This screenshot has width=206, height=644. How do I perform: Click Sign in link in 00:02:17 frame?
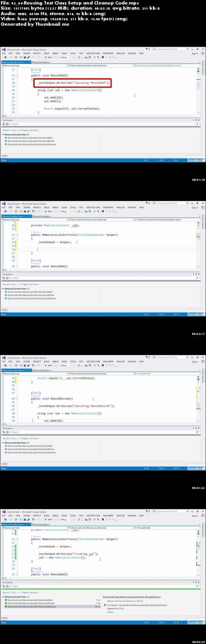195,207
